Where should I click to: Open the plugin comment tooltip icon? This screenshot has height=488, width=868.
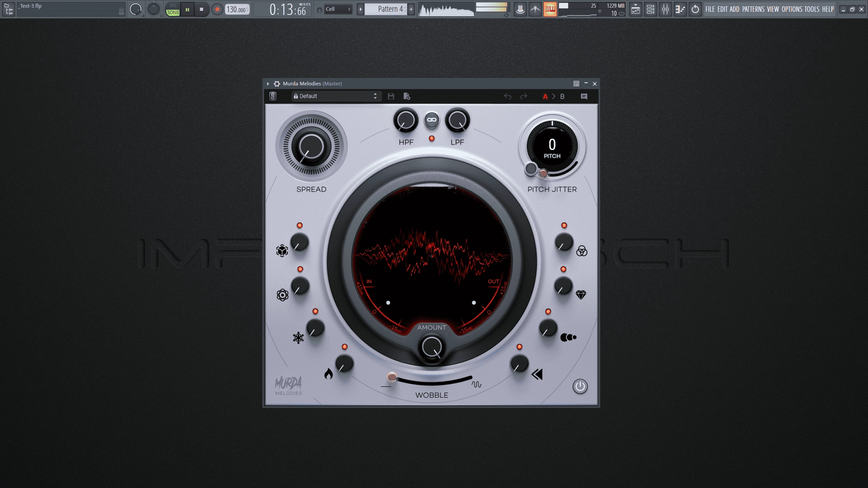[x=584, y=96]
